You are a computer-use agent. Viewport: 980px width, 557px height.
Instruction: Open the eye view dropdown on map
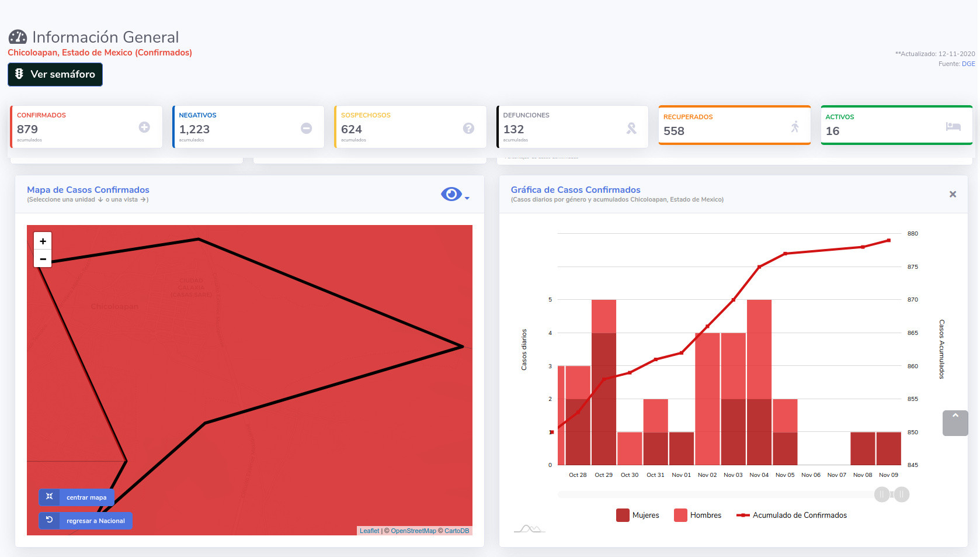pyautogui.click(x=455, y=194)
